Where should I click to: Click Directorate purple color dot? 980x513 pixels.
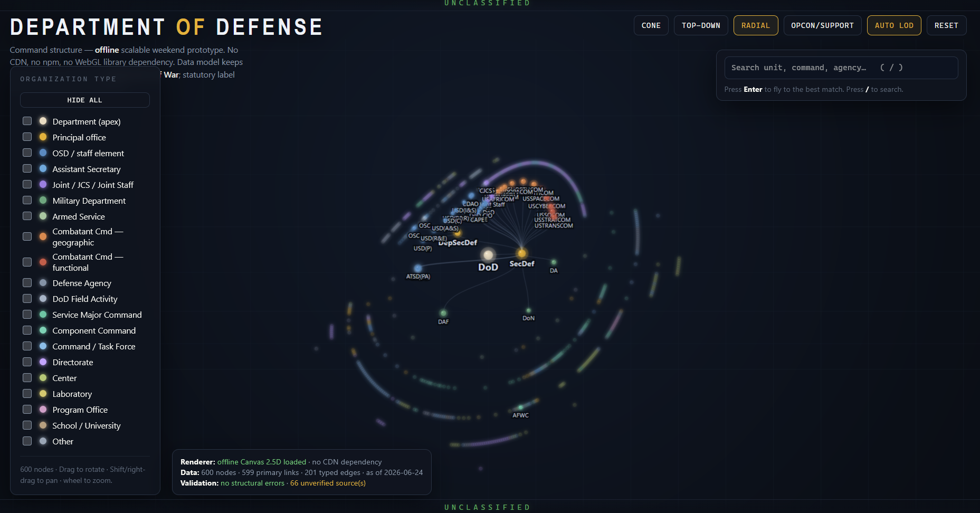[x=43, y=362]
